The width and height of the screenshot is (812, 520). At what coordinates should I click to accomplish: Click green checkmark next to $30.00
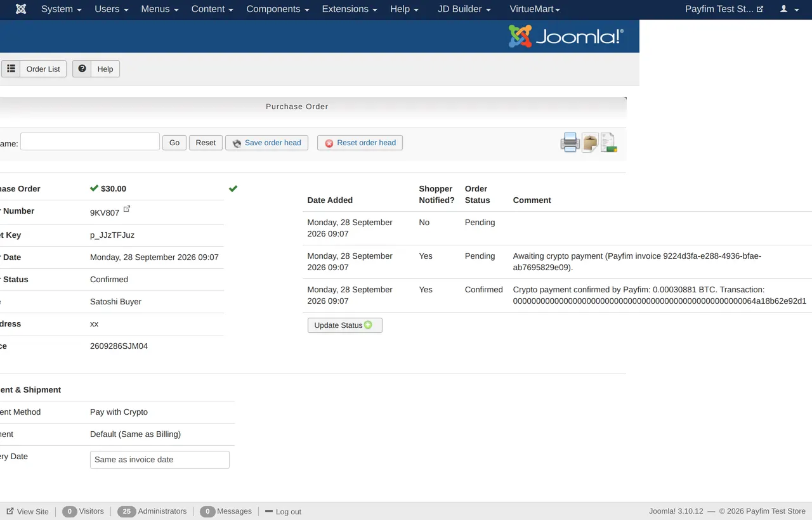tap(94, 188)
